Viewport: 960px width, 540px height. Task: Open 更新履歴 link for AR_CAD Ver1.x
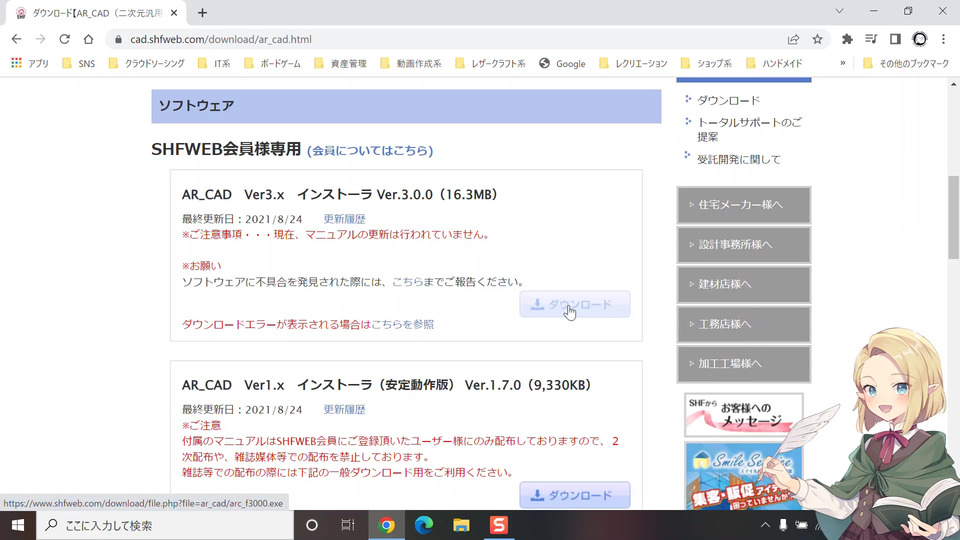tap(344, 409)
